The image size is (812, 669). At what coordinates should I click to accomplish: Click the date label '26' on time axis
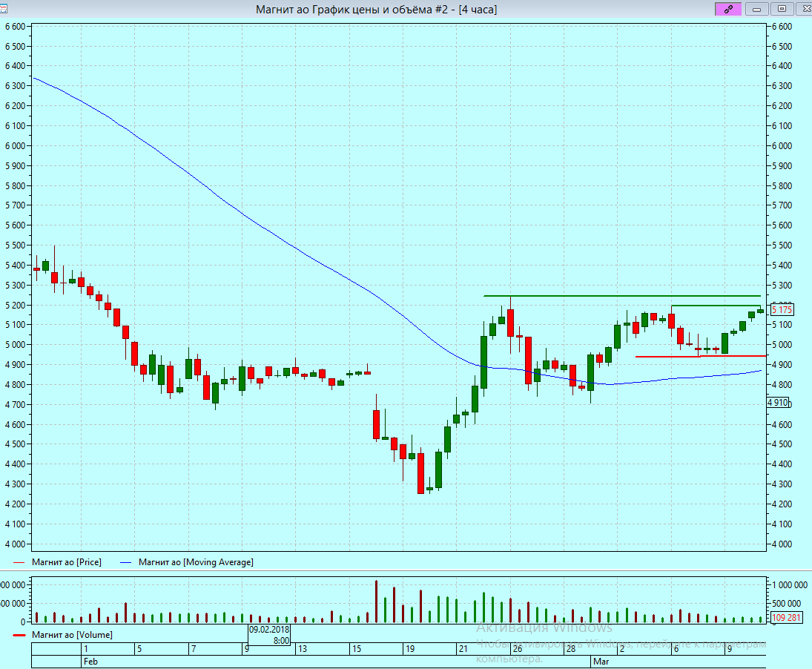(x=517, y=648)
